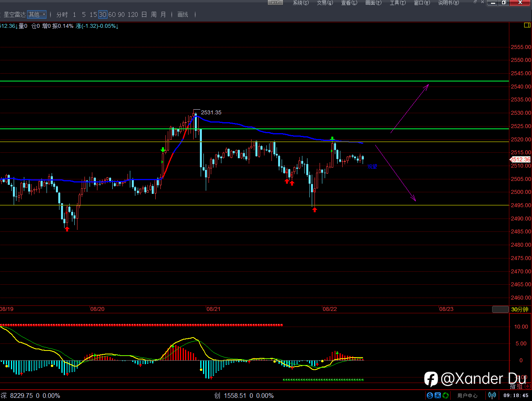Toggle the 日 daily chart period

144,14
